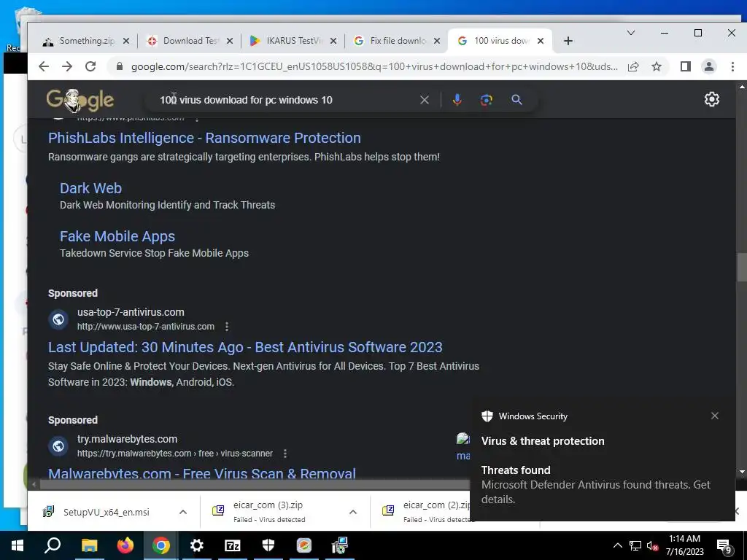Close the IKARUS TestVirus tab

pyautogui.click(x=333, y=41)
